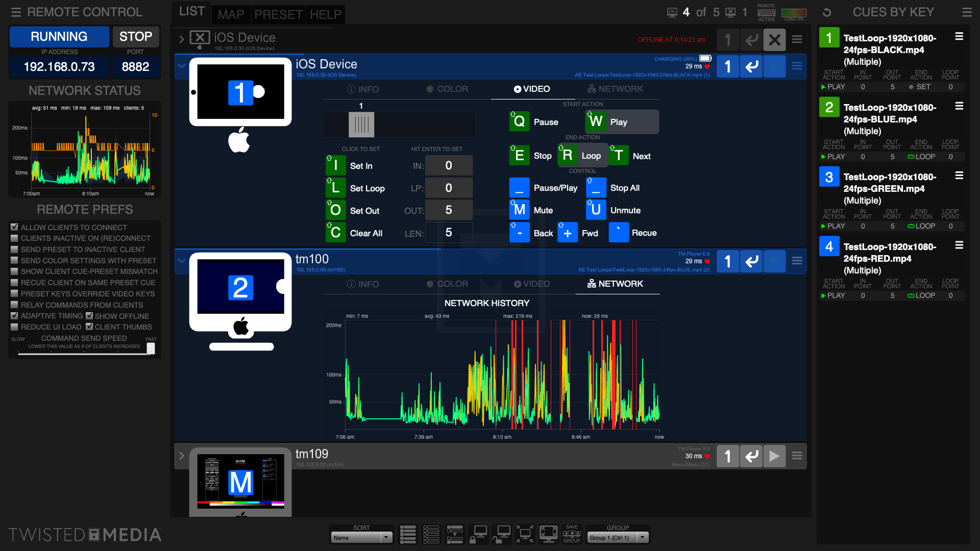
Task: Switch to the MAP tab
Action: (231, 14)
